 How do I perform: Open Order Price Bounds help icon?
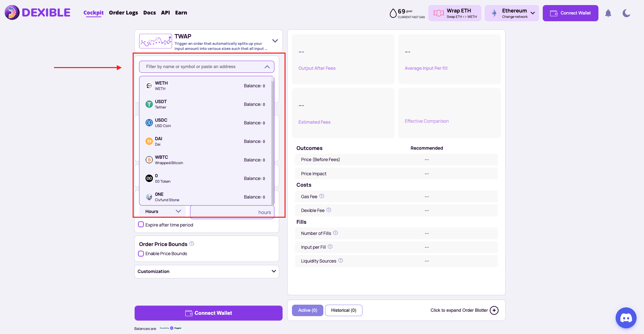192,244
